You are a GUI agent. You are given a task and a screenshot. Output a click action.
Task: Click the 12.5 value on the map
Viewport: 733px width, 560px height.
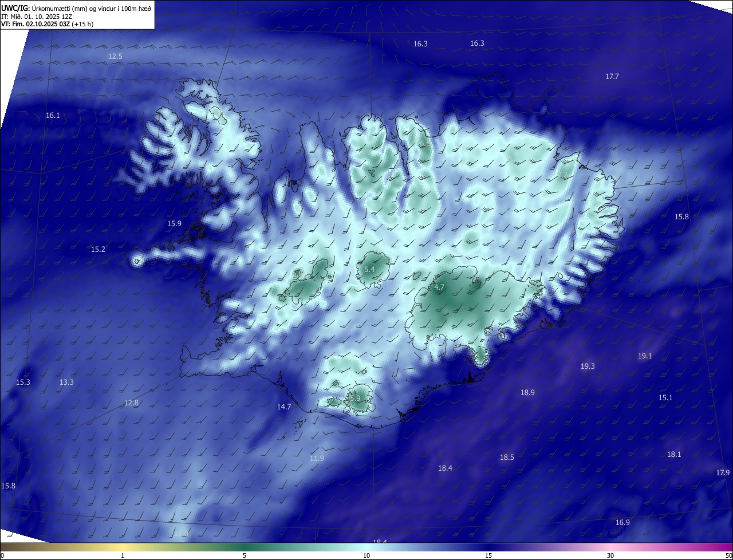[x=116, y=56]
